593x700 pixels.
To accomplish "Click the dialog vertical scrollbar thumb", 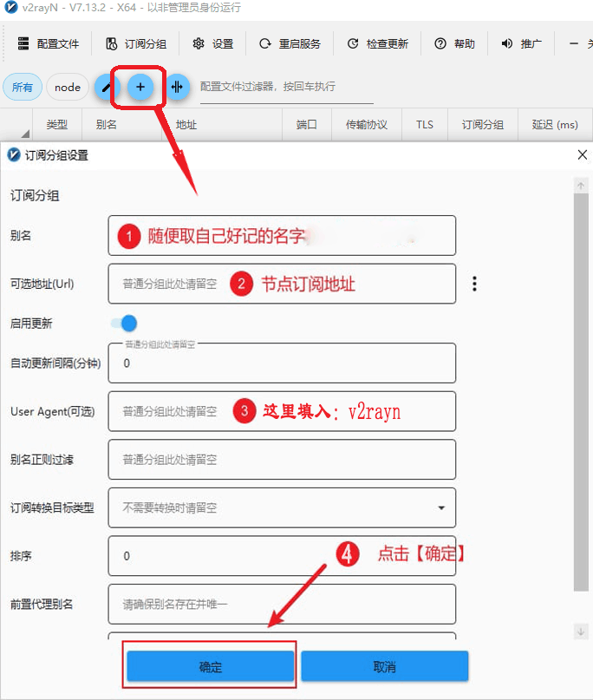I will (581, 392).
